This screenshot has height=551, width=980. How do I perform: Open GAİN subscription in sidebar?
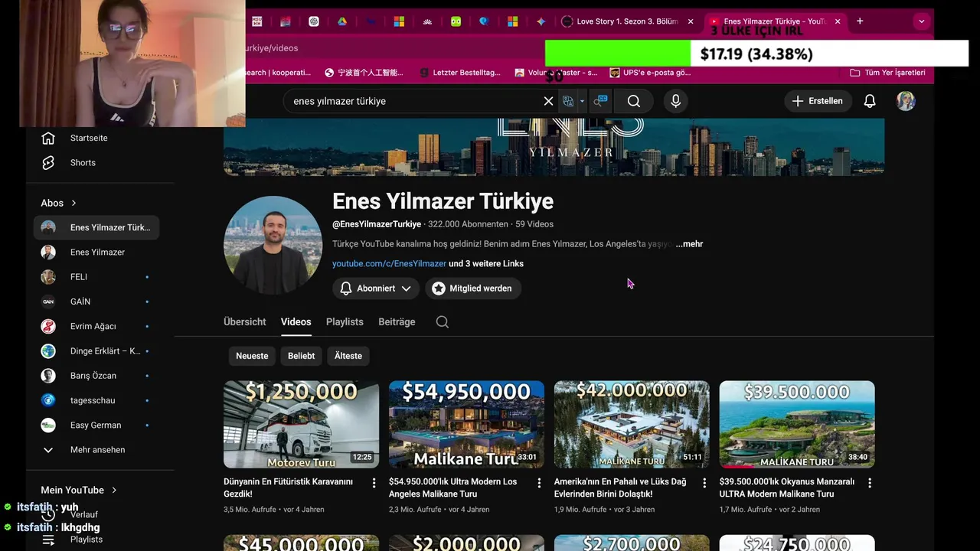(96, 302)
